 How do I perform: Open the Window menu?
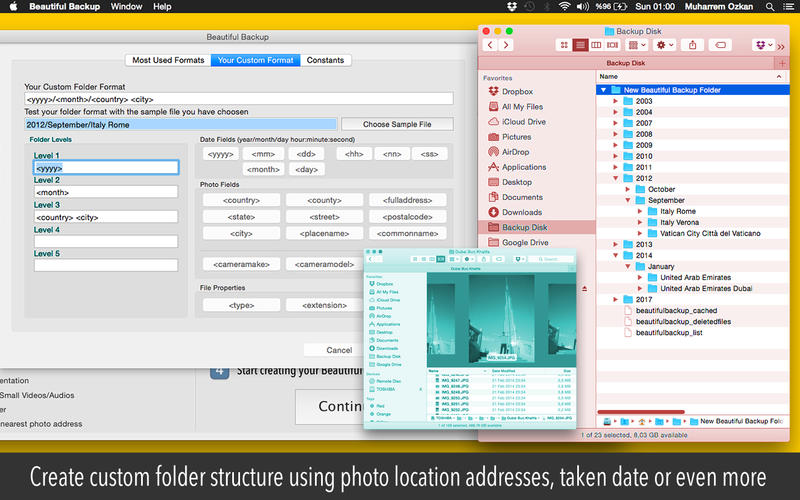(127, 7)
